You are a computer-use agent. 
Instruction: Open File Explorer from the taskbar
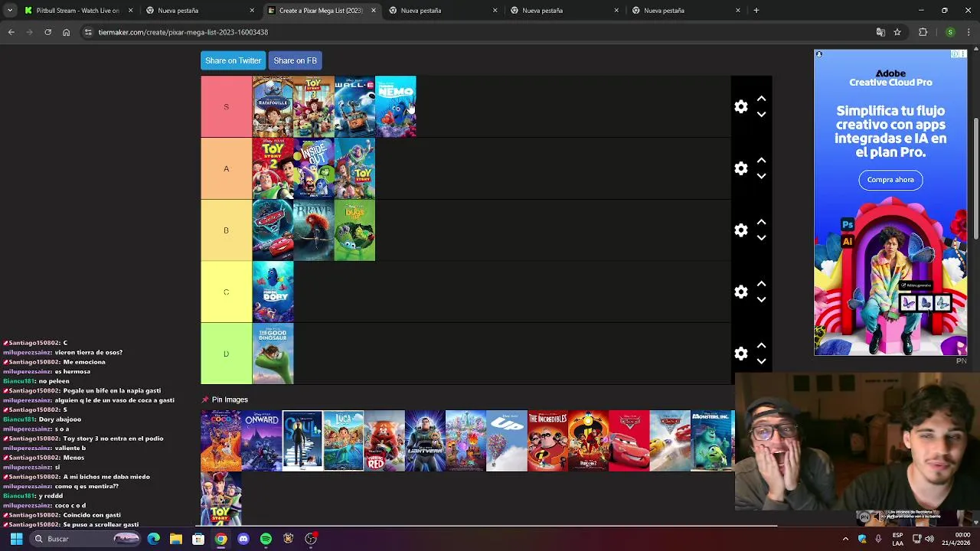(176, 539)
